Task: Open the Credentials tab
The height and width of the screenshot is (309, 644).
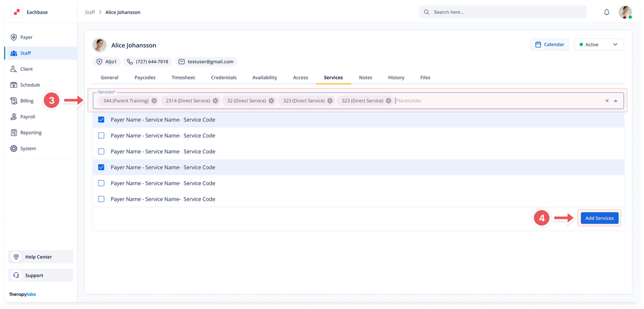Action: coord(224,78)
